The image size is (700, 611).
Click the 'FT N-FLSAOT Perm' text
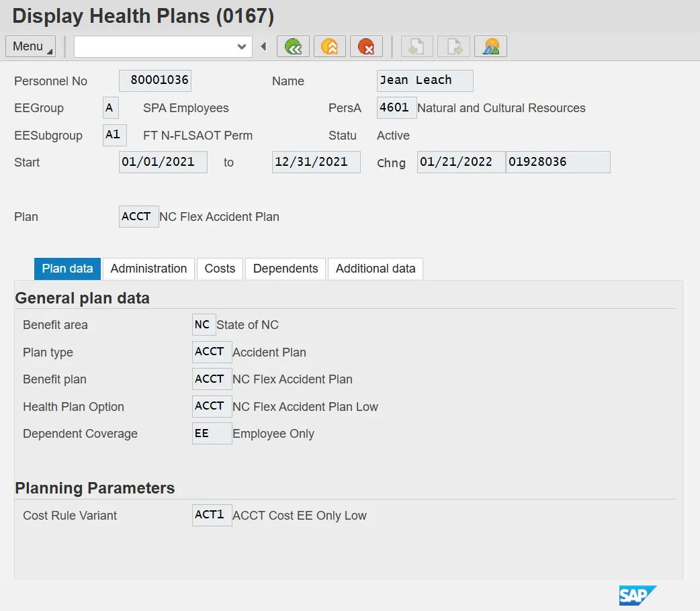pyautogui.click(x=198, y=135)
